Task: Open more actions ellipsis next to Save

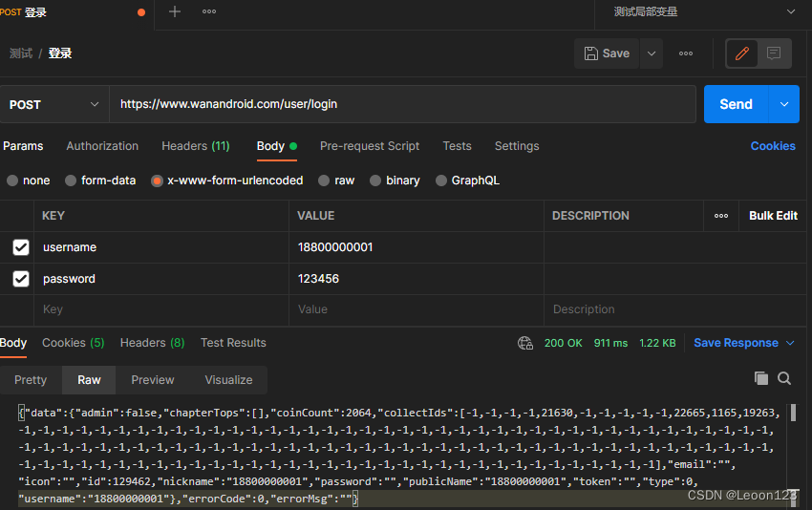Action: click(686, 53)
